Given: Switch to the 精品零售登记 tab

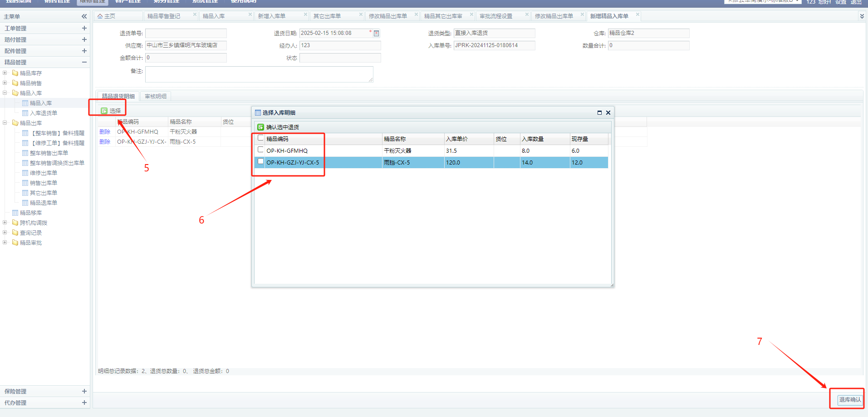Looking at the screenshot, I should click(164, 16).
